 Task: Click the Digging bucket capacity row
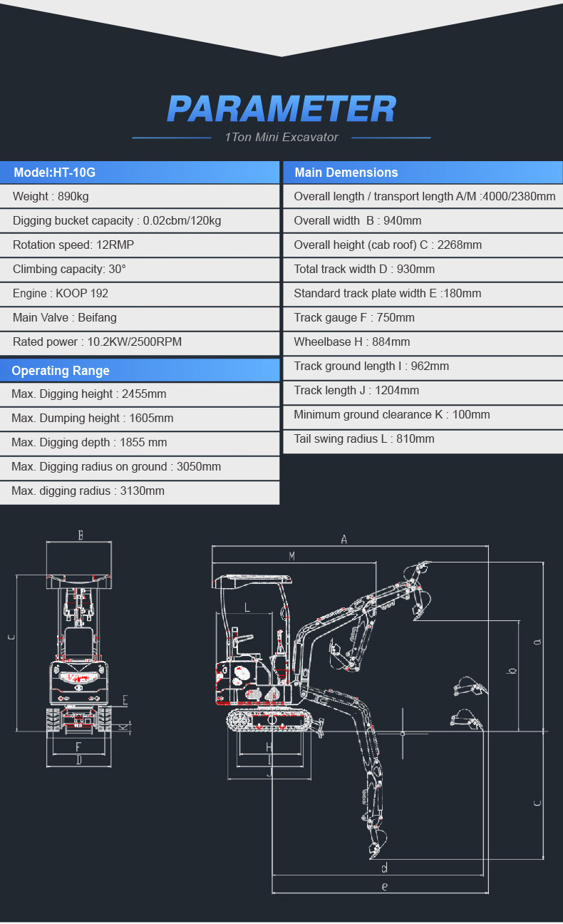pyautogui.click(x=140, y=221)
